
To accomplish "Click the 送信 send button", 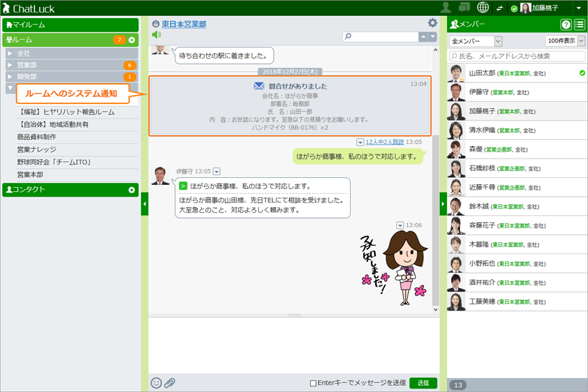I will (423, 383).
